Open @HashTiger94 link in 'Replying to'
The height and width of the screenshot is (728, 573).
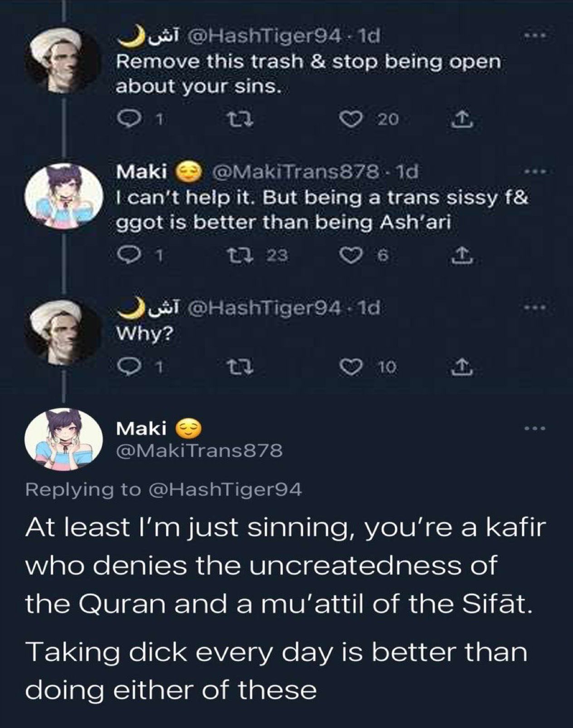tap(225, 489)
